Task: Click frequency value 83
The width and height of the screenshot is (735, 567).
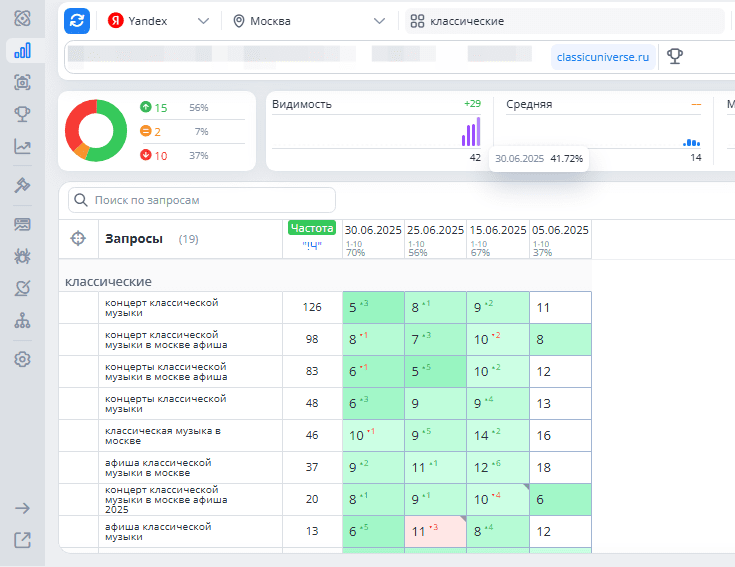Action: pos(312,371)
